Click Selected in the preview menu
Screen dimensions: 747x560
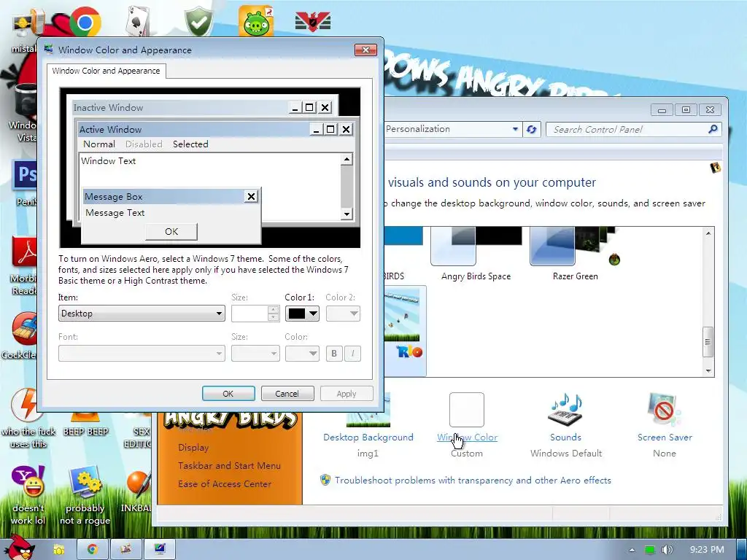point(190,144)
